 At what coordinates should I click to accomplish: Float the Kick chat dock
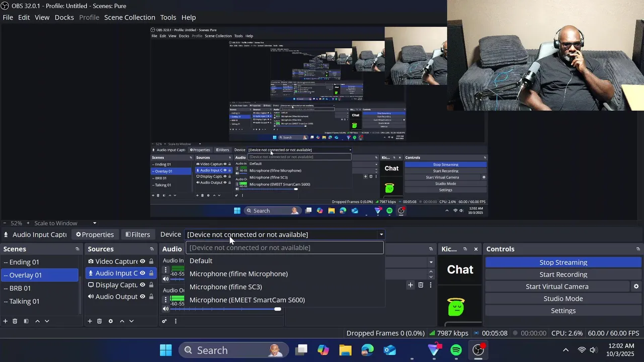click(465, 249)
